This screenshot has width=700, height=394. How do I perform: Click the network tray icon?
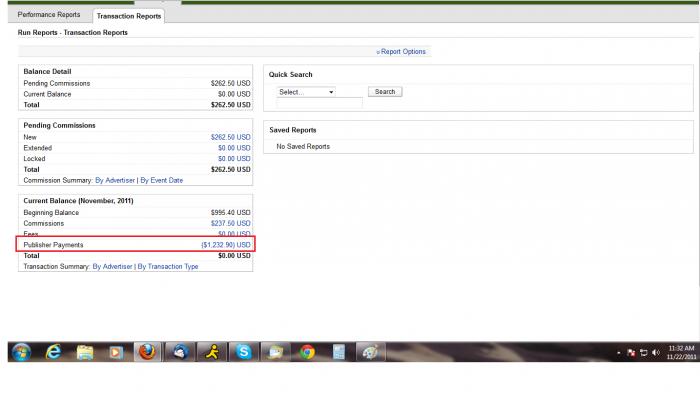tap(643, 353)
